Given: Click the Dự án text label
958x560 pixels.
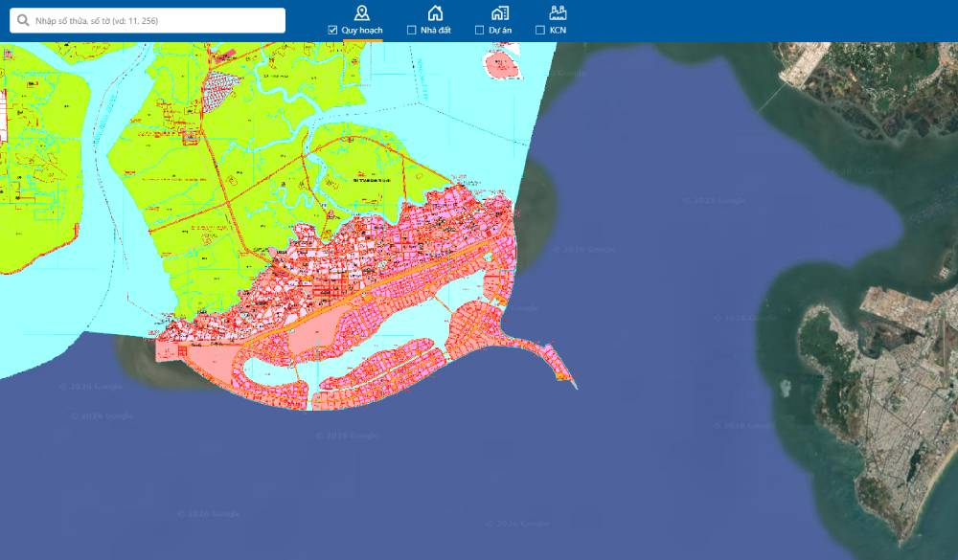Looking at the screenshot, I should tap(500, 31).
